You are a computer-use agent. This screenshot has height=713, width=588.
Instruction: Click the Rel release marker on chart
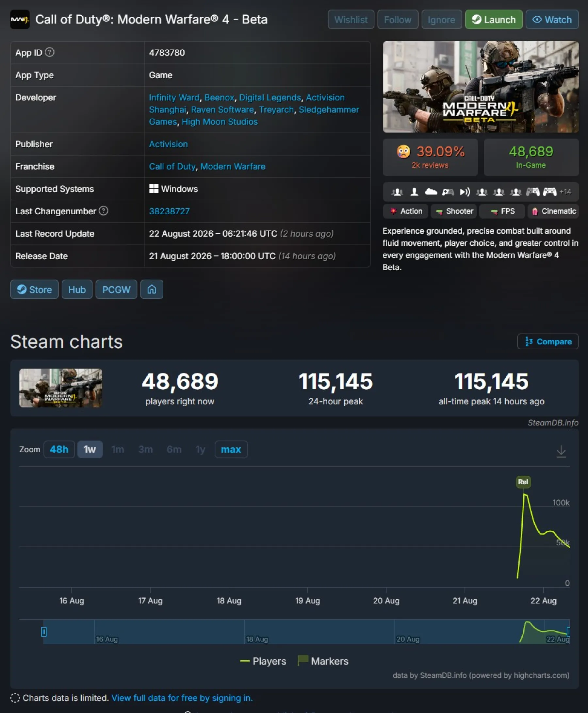[x=523, y=482]
